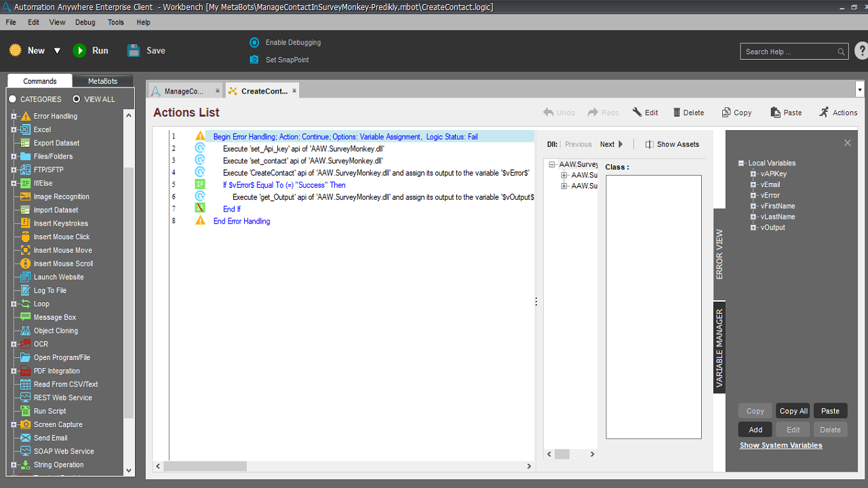Select the vFirstName variable
This screenshot has height=488, width=868.
(778, 206)
